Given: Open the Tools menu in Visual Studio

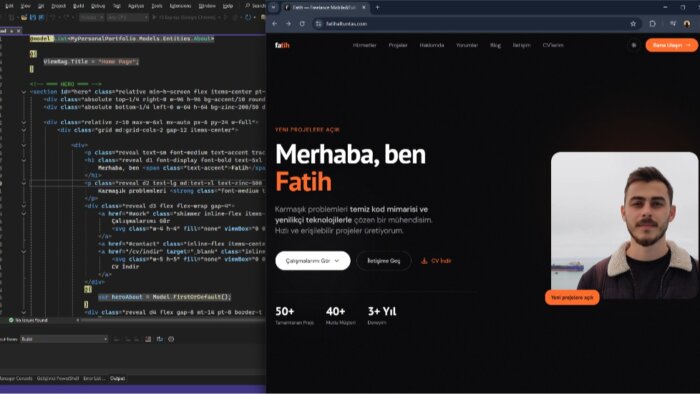Looking at the screenshot, I should click(x=157, y=6).
